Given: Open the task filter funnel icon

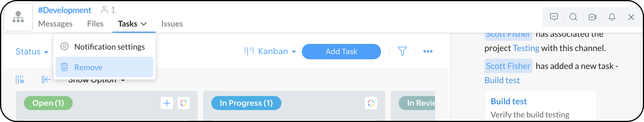Looking at the screenshot, I should 402,51.
